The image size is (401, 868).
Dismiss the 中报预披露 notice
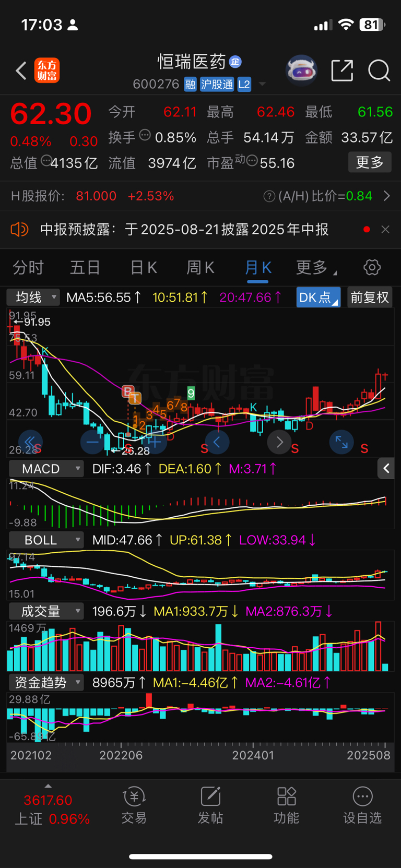385,229
